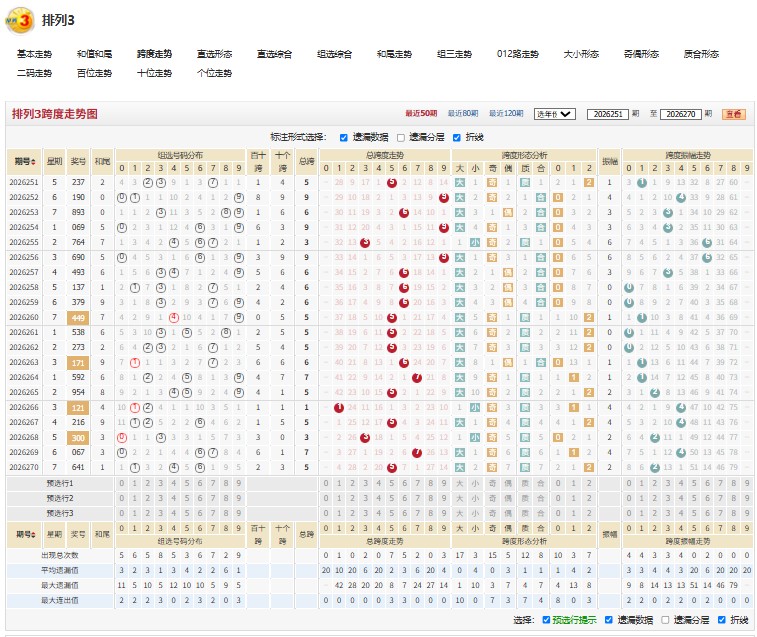The width and height of the screenshot is (757, 637).
Task: Sort by the 期号 arrow in the bottom header
Action: click(34, 535)
